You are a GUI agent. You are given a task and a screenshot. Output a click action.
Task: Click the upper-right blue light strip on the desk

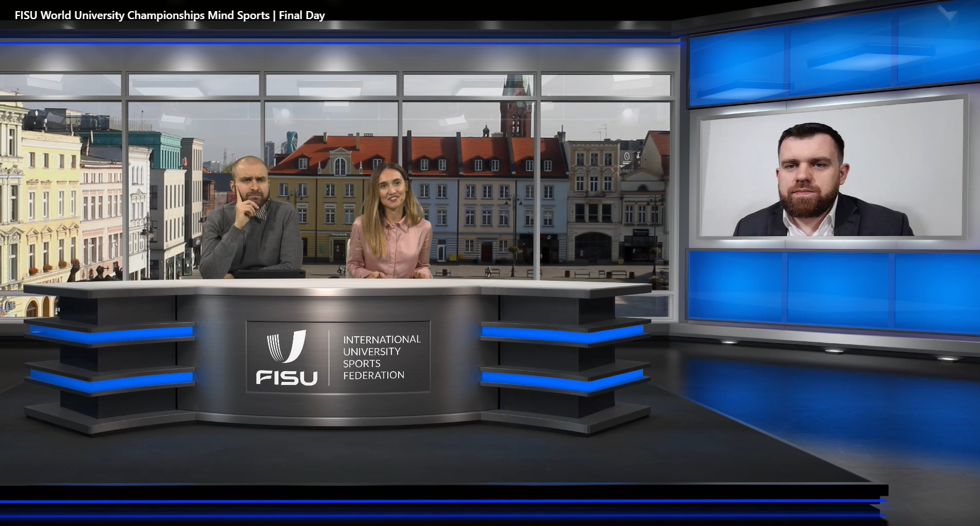click(562, 333)
